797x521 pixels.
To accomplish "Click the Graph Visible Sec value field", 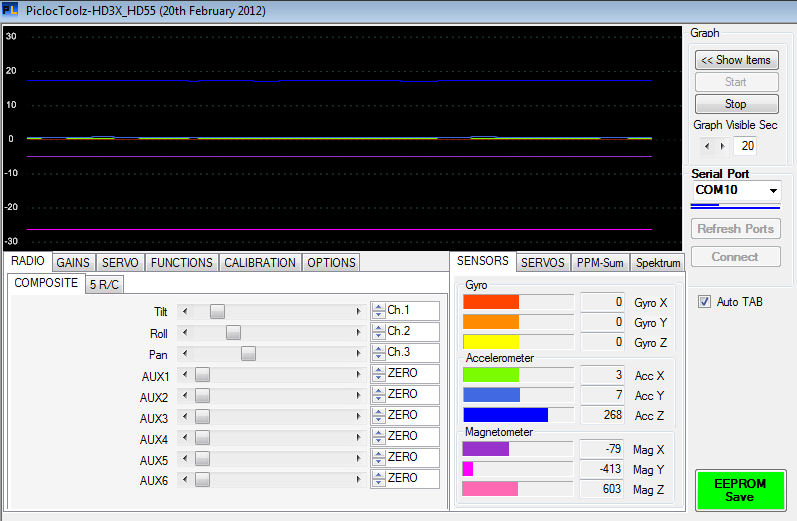I will coord(745,146).
